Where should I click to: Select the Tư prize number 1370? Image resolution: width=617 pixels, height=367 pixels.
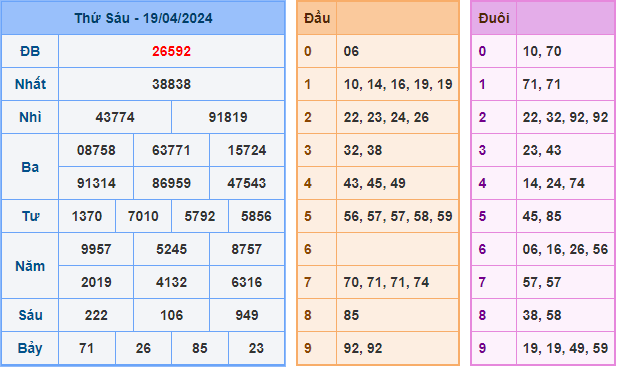87,216
